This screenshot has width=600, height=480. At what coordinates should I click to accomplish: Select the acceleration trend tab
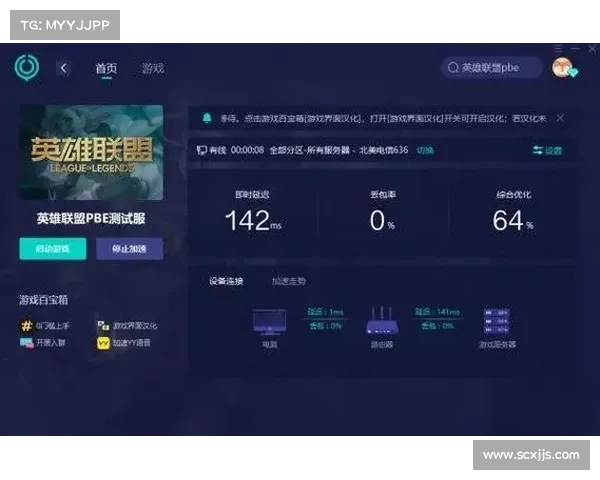pos(289,281)
